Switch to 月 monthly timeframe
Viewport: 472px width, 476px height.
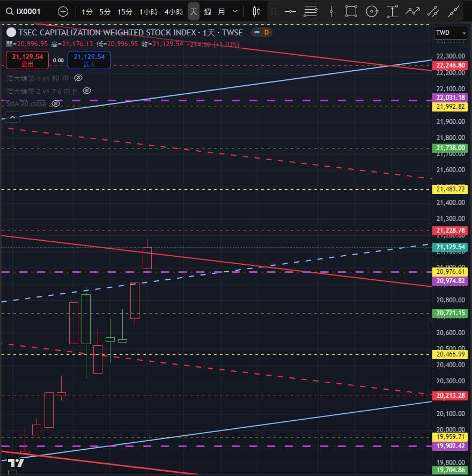click(x=222, y=12)
